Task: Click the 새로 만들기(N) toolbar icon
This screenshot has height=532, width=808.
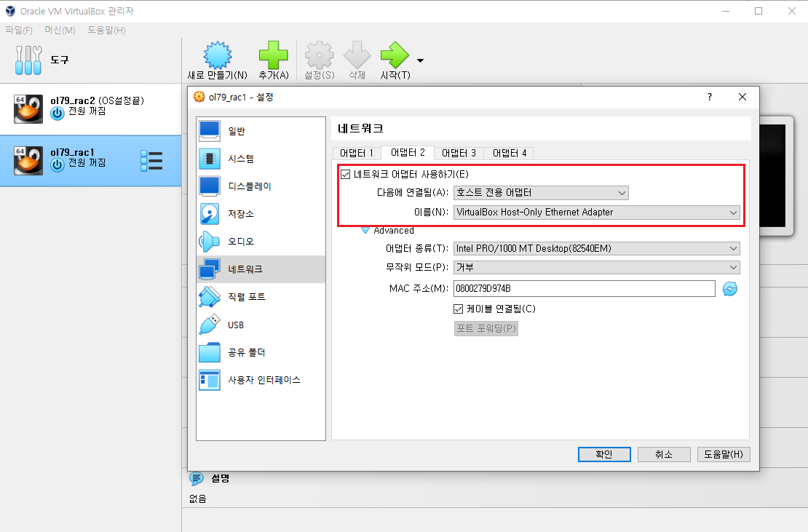Action: [x=218, y=55]
